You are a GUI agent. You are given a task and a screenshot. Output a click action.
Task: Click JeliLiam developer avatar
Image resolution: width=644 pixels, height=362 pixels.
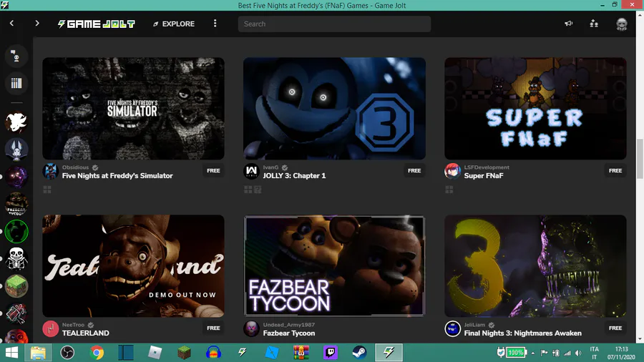[x=452, y=329]
